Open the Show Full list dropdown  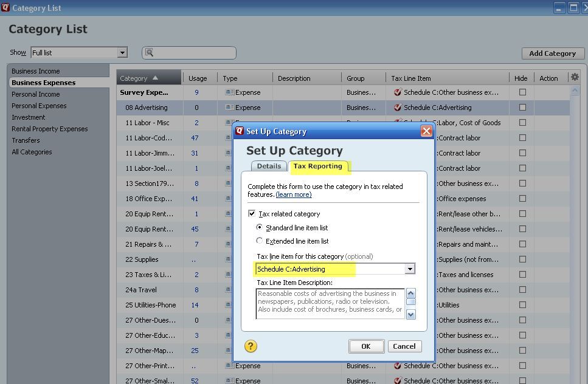tap(123, 53)
